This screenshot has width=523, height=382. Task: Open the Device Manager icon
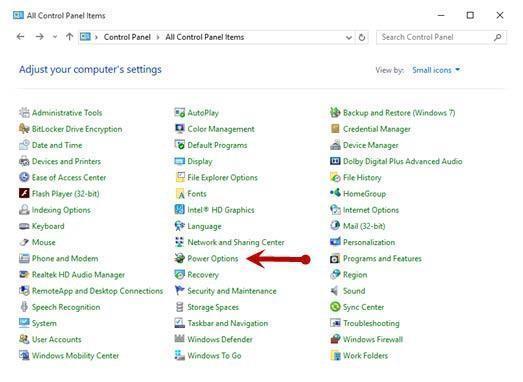pos(335,145)
